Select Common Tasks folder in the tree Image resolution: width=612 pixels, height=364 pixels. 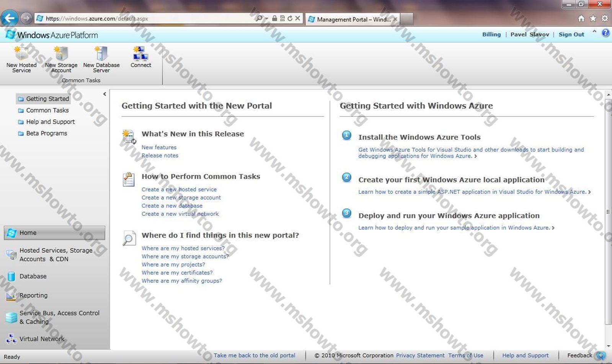tap(43, 110)
